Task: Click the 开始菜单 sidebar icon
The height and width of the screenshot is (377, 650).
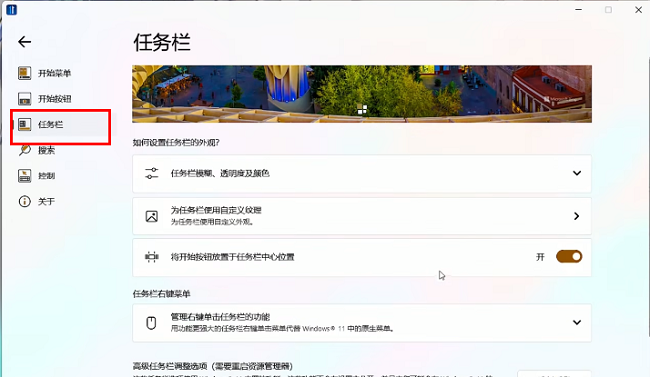Action: click(24, 73)
